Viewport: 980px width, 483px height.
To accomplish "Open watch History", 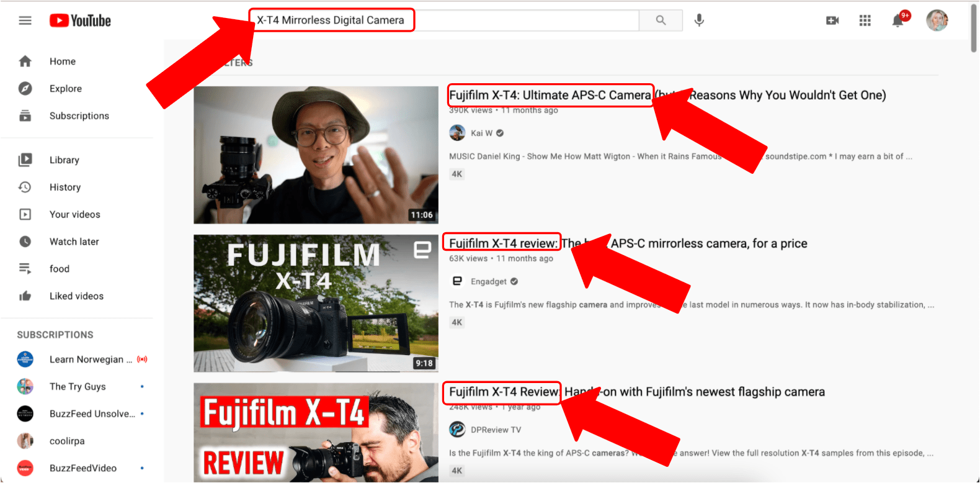I will pyautogui.click(x=65, y=187).
